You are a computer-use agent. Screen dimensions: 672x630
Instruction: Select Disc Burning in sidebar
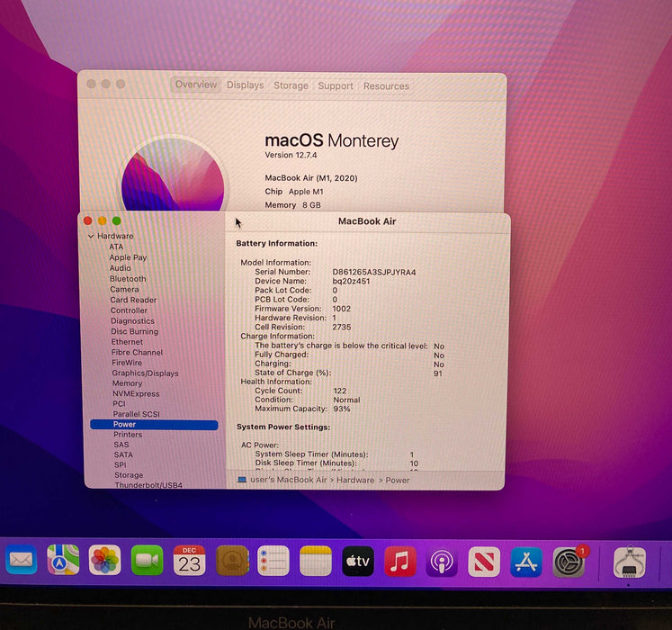pos(135,331)
